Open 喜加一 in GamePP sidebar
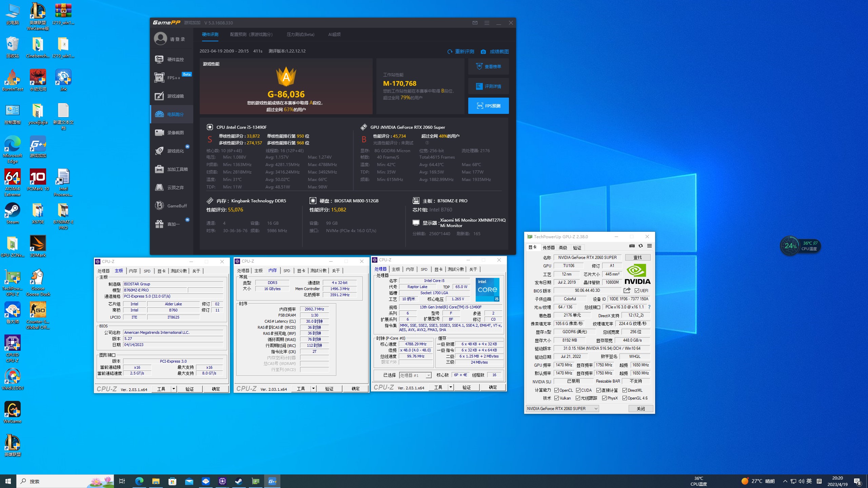 (172, 224)
